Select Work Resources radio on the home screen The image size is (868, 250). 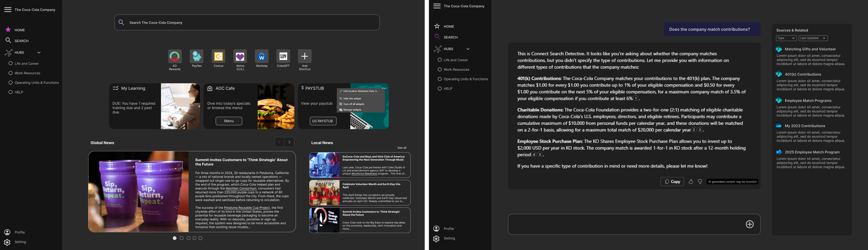click(x=10, y=73)
